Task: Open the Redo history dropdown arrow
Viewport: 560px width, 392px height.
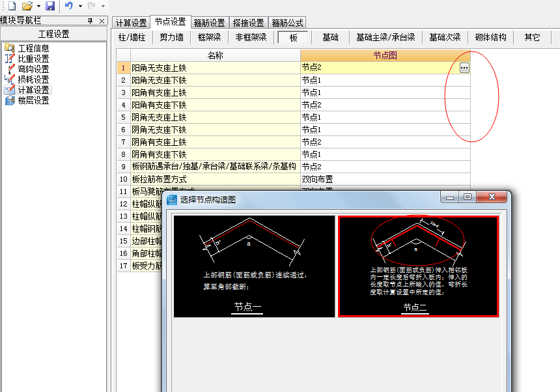Action: pyautogui.click(x=104, y=6)
